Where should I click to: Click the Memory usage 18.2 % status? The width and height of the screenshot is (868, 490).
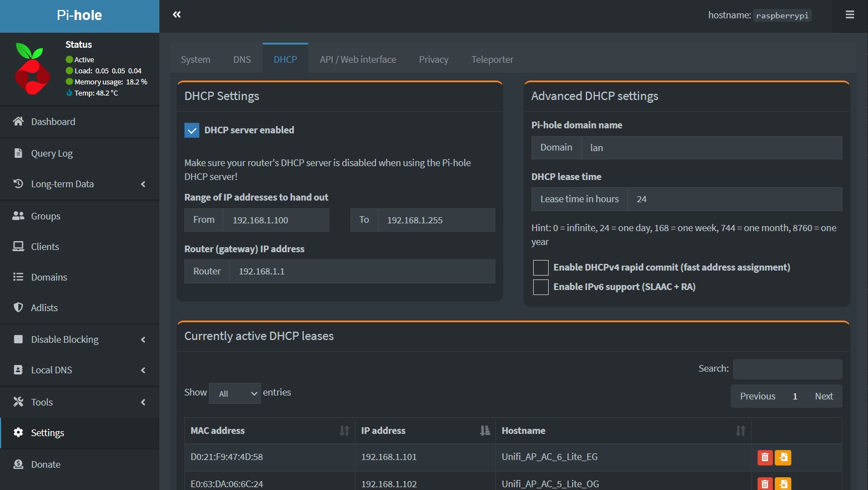[106, 82]
